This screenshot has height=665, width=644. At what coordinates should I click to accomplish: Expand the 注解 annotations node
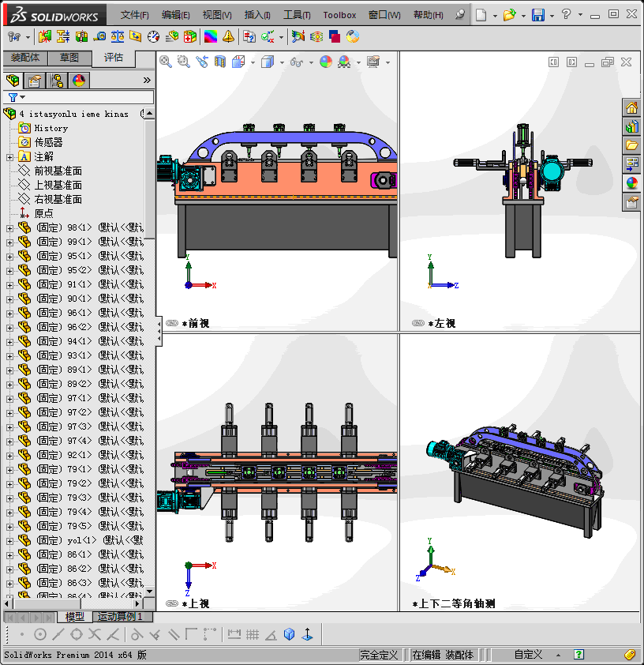(9, 157)
